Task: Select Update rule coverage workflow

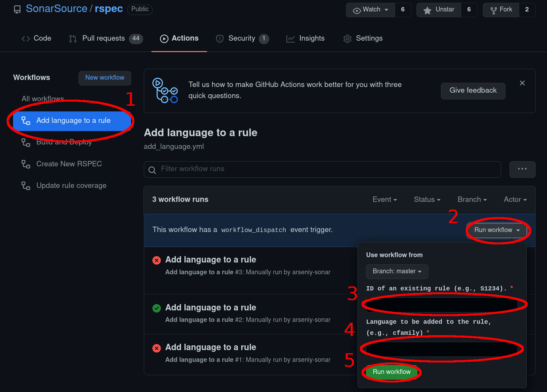Action: (71, 185)
